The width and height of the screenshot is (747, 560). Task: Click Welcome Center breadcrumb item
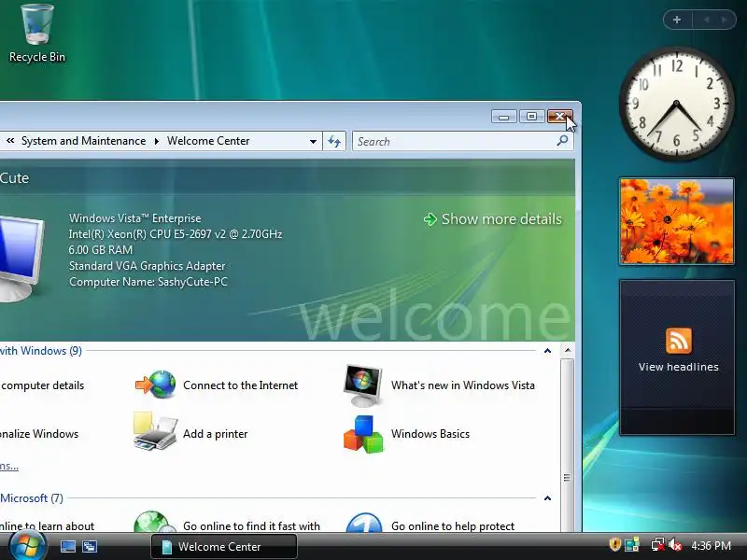click(x=208, y=141)
